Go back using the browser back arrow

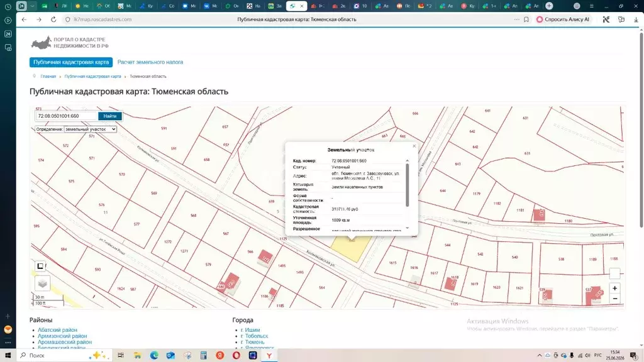[25, 19]
